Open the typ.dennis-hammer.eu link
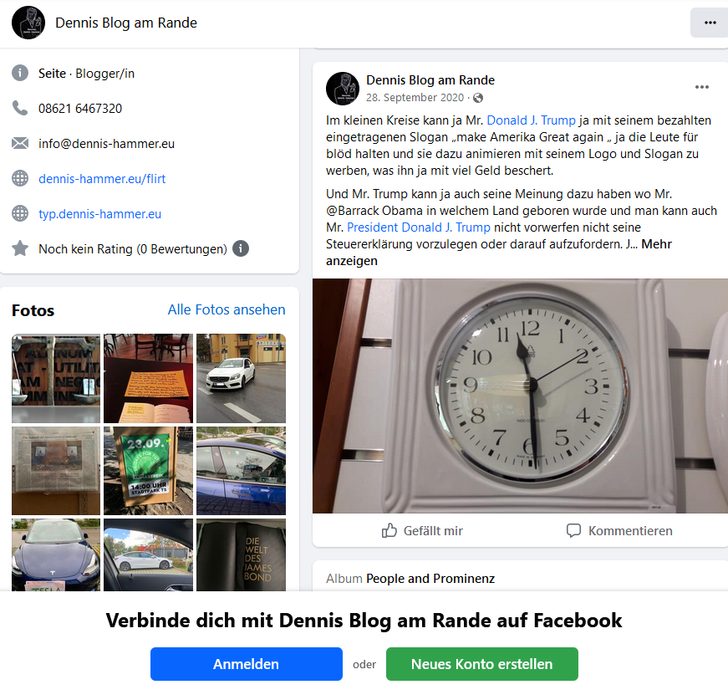This screenshot has width=728, height=700. (x=99, y=213)
